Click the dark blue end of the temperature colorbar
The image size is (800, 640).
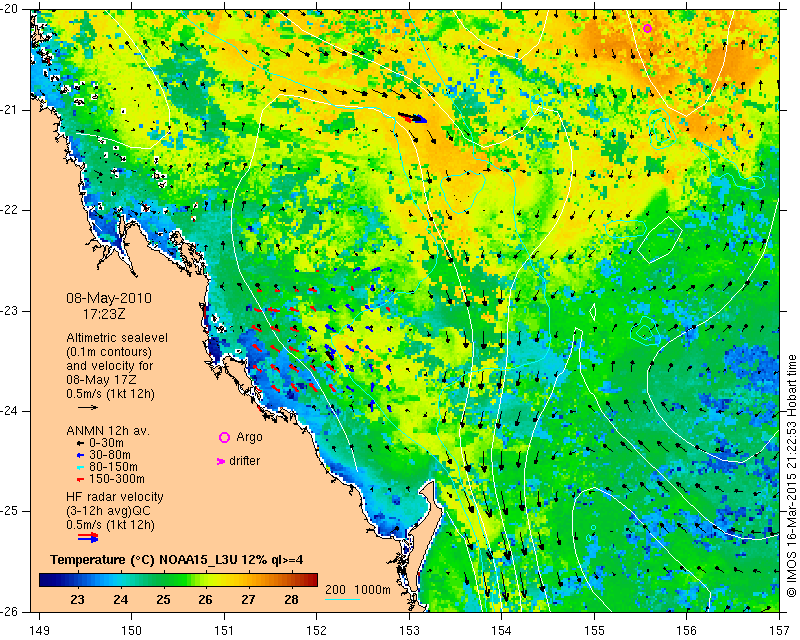[46, 580]
